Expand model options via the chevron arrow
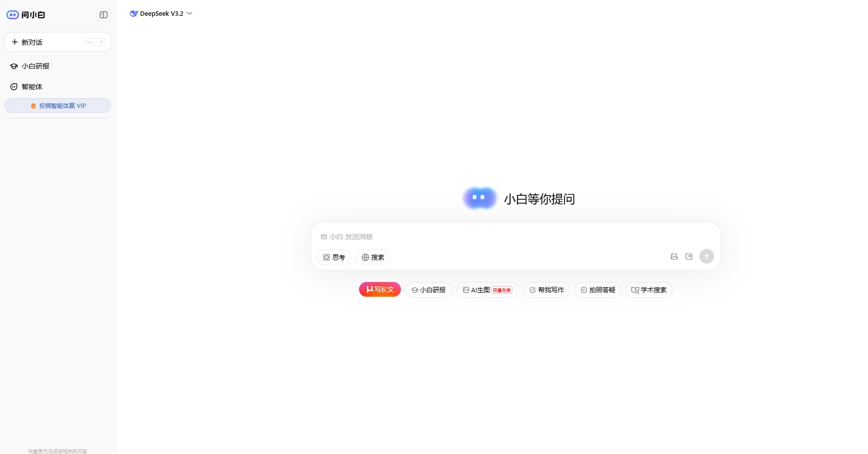Screen dimensions: 868x454 coord(189,14)
